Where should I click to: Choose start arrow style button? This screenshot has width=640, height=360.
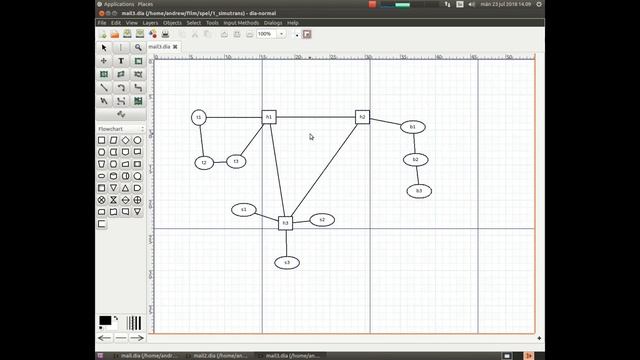pos(104,338)
